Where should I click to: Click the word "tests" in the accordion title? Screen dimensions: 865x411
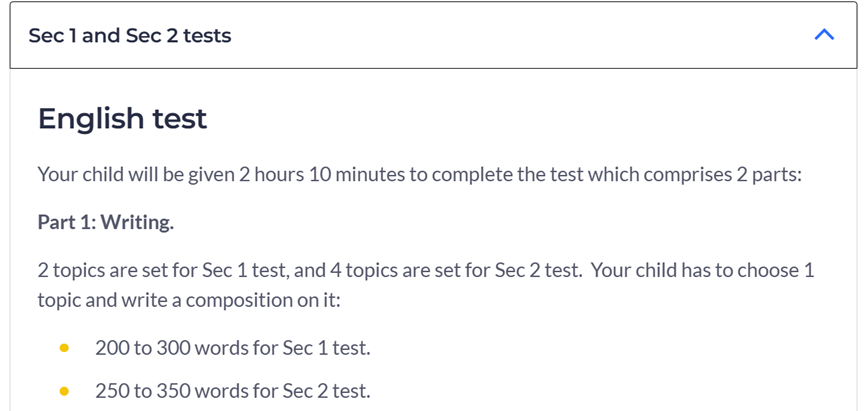coord(207,36)
